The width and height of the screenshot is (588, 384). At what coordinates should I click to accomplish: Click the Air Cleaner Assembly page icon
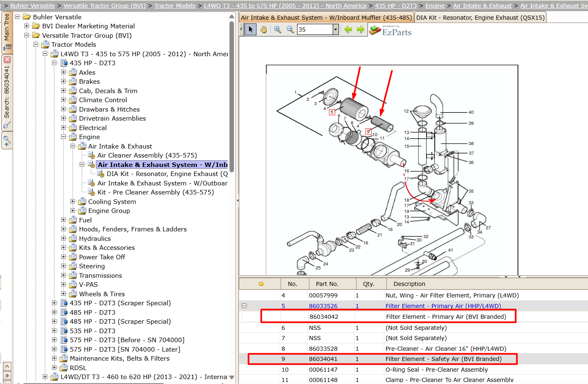(92, 155)
